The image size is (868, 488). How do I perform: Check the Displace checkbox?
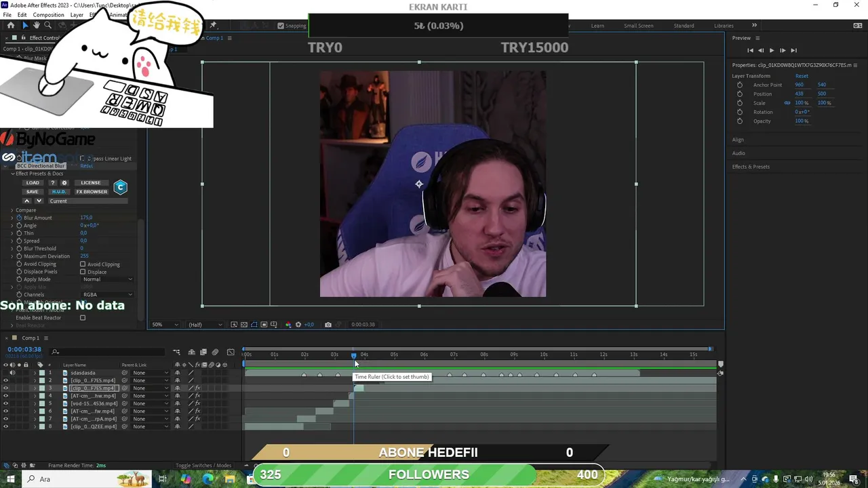(83, 272)
